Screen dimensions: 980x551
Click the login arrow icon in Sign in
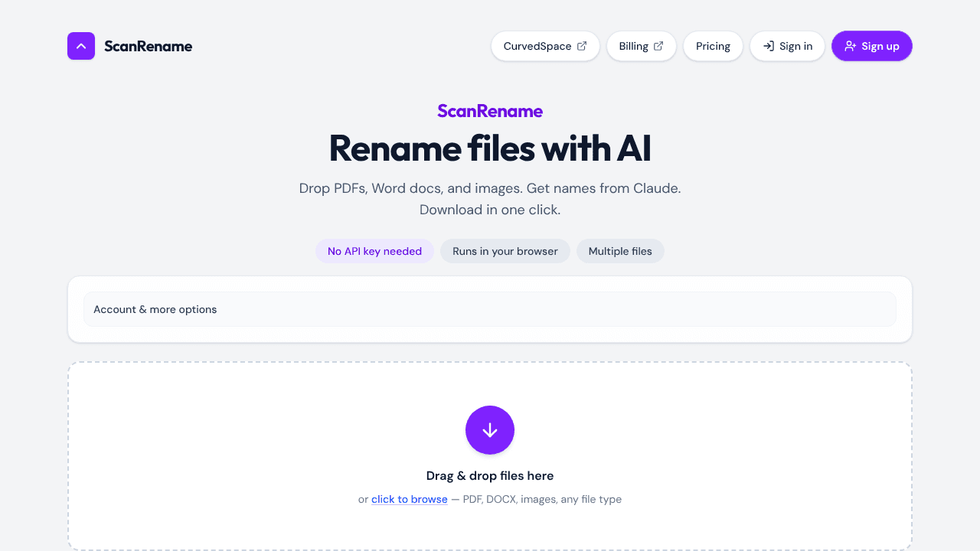[769, 46]
